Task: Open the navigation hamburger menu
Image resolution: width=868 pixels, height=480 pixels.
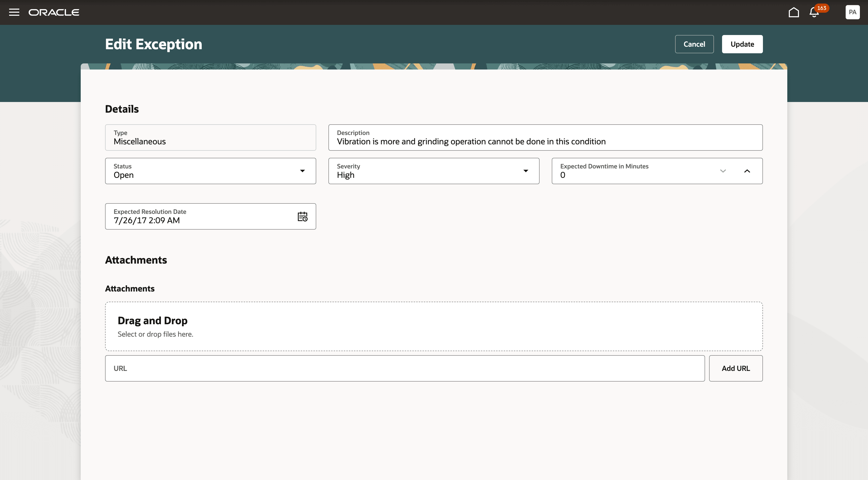Action: 14,12
